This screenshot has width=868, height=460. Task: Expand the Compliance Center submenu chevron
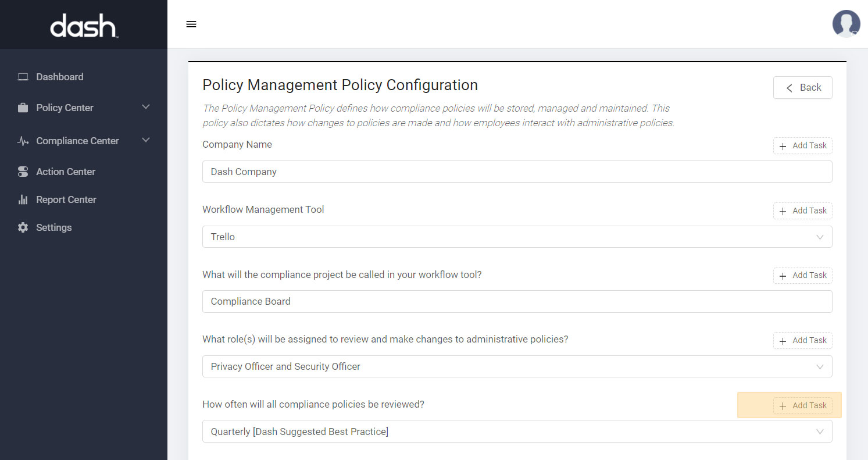[x=146, y=140]
